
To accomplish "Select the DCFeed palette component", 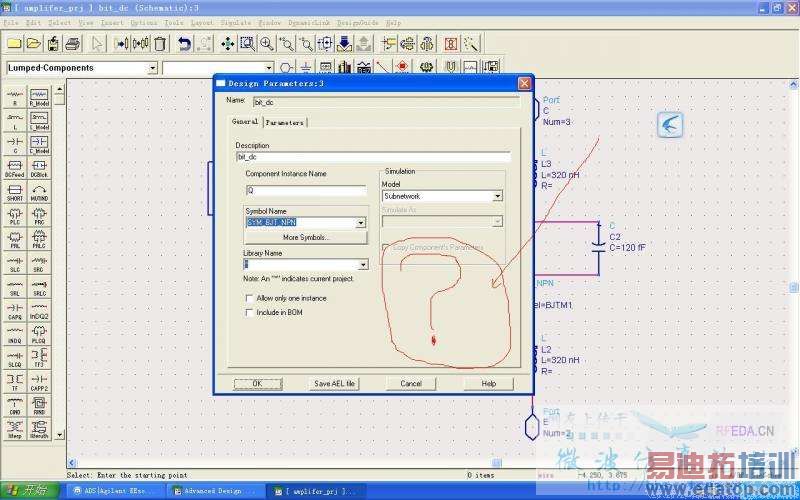I will [15, 168].
